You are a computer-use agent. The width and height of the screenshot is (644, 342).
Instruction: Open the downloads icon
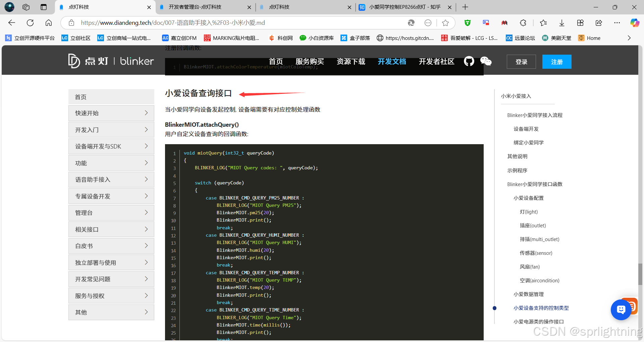(x=562, y=23)
